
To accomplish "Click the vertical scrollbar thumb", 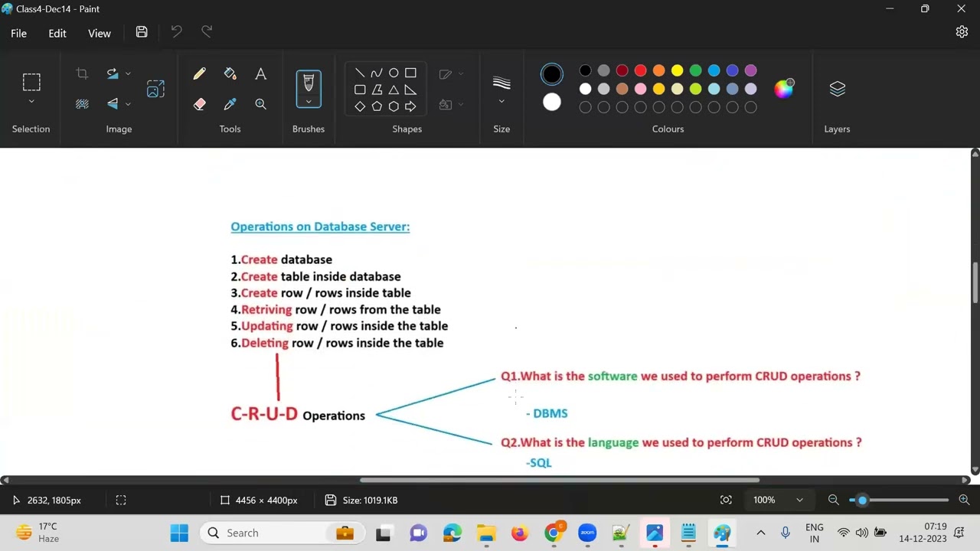I will click(x=975, y=282).
